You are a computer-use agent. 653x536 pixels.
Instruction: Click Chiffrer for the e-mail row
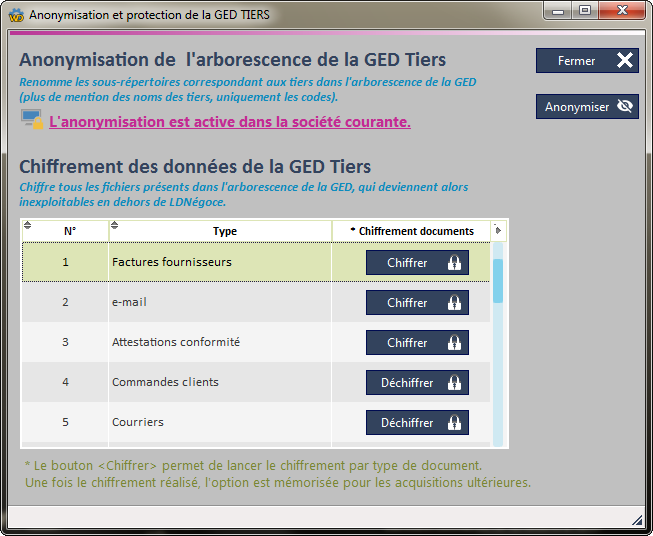416,303
